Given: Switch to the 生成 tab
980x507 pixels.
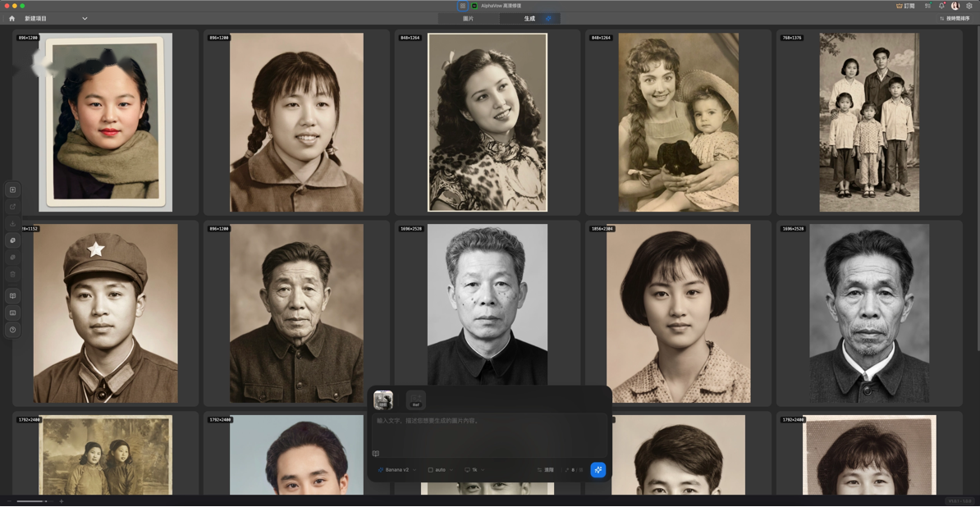Looking at the screenshot, I should click(x=530, y=19).
